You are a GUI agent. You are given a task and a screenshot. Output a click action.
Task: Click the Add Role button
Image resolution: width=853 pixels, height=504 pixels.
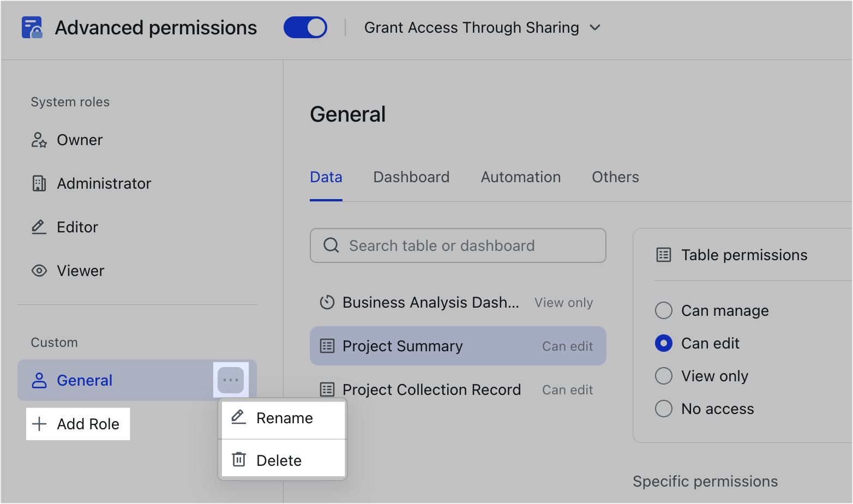point(77,424)
